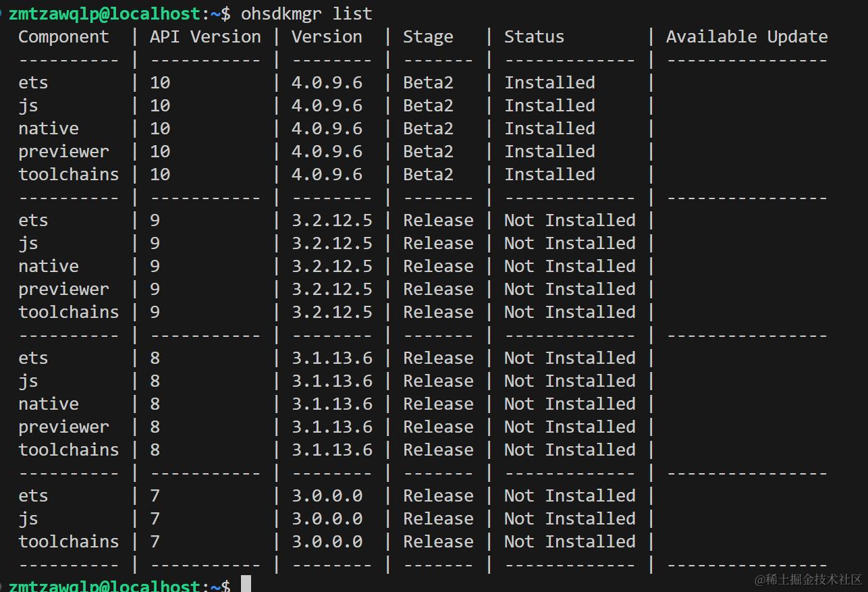Image resolution: width=868 pixels, height=592 pixels.
Task: Click 'js' in the 3.2.12.5 row
Action: pyautogui.click(x=28, y=244)
